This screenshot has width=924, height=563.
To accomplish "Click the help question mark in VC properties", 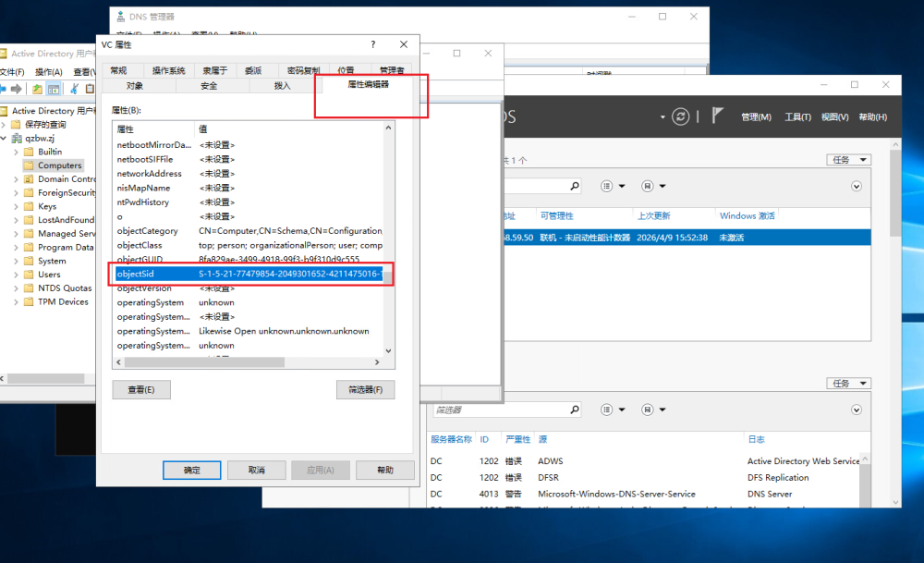I will pyautogui.click(x=373, y=44).
